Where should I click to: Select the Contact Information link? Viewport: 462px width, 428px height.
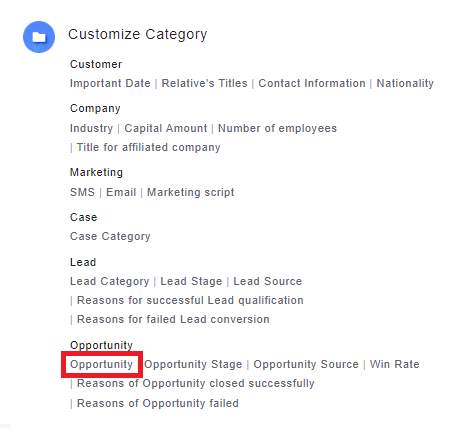(312, 83)
